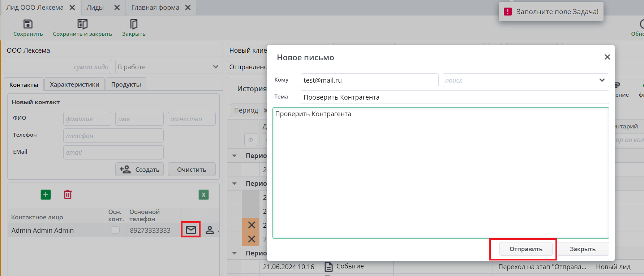Export contacts with green Excel icon
The image size is (644, 276).
[x=203, y=195]
